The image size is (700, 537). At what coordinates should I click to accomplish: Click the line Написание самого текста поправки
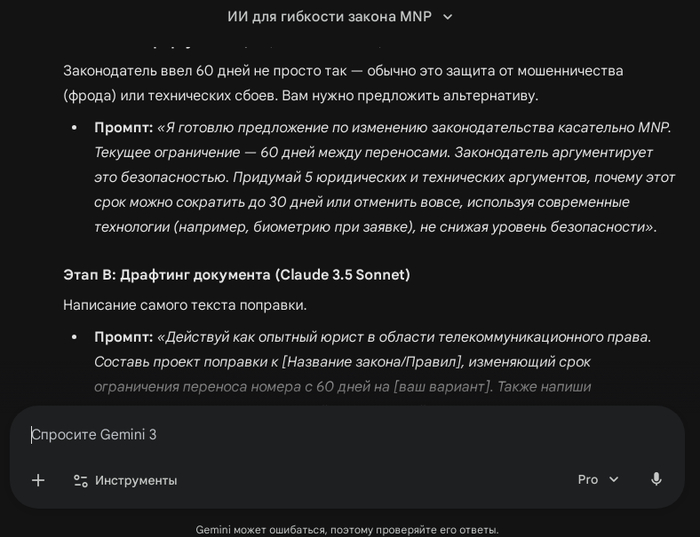click(x=185, y=304)
